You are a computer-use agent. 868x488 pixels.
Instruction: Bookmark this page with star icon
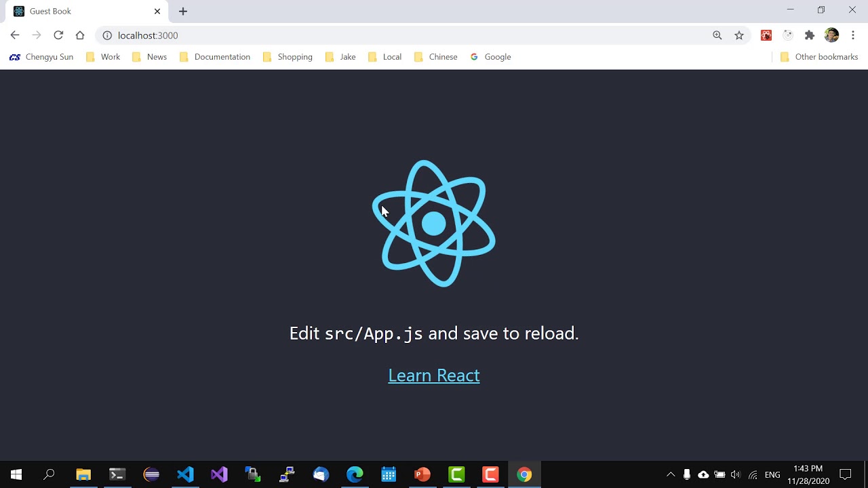tap(739, 35)
